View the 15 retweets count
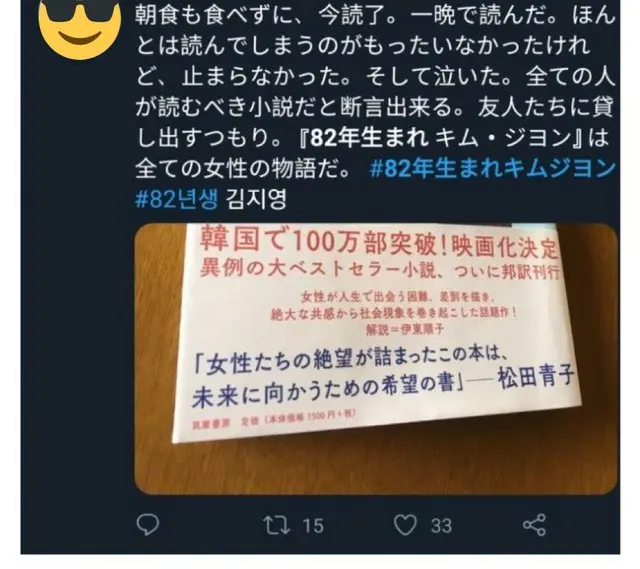Image resolution: width=640 pixels, height=569 pixels. coord(313,526)
